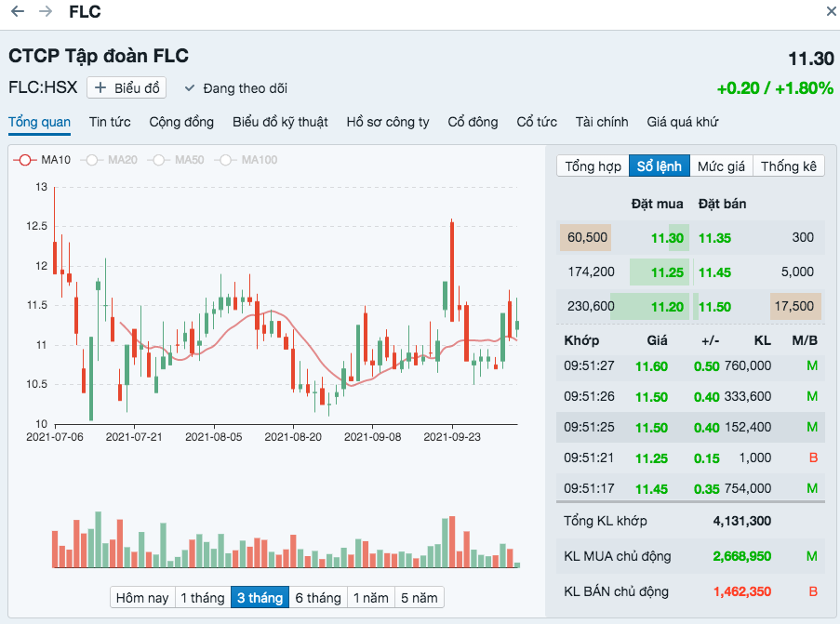Select the 09:51:26 matched trade row
Image resolution: width=840 pixels, height=624 pixels.
point(690,396)
